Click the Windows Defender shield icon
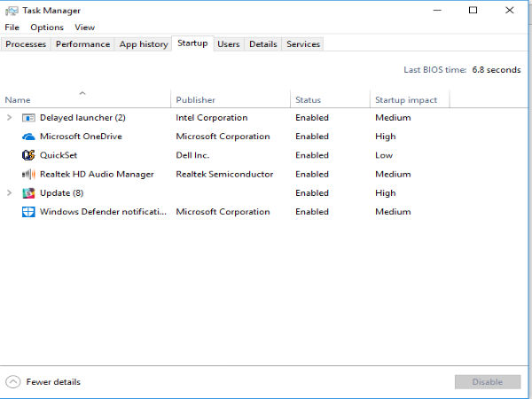This screenshot has width=532, height=399. [28, 212]
